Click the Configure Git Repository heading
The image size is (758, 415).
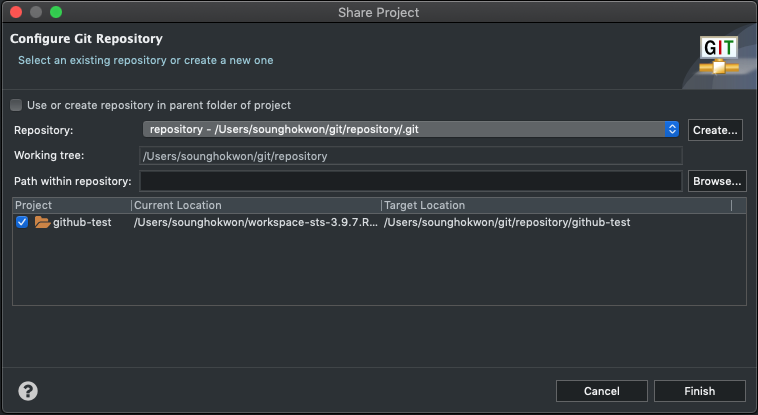87,39
